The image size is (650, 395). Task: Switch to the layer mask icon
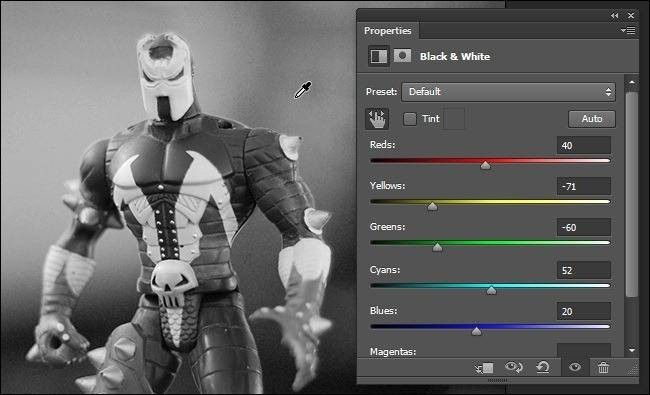pyautogui.click(x=402, y=56)
